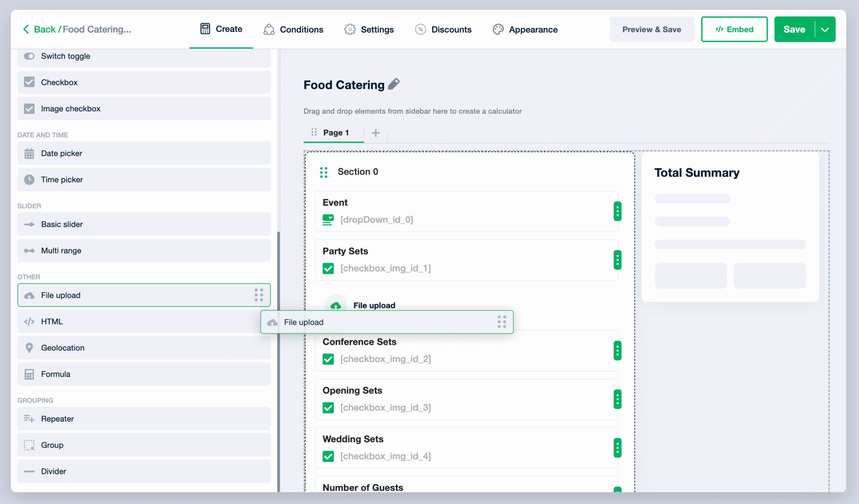
Task: Click the Total Summary panel heading
Action: click(697, 173)
